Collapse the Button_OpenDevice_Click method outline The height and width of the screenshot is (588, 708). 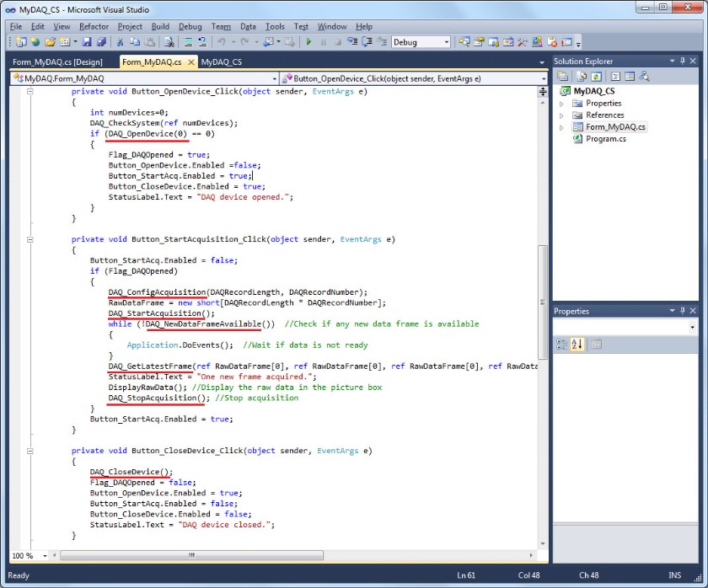click(x=29, y=91)
